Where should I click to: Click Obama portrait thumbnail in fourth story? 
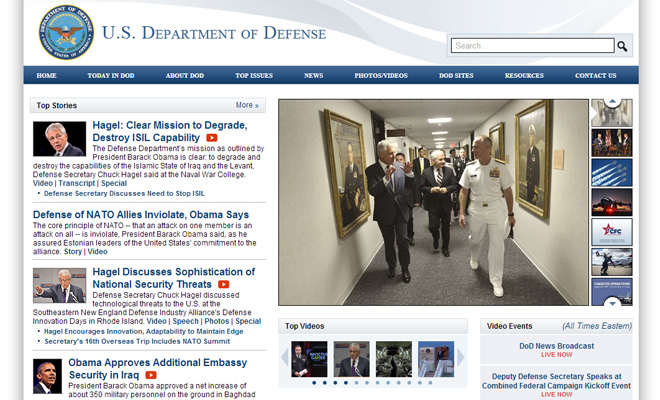[48, 376]
